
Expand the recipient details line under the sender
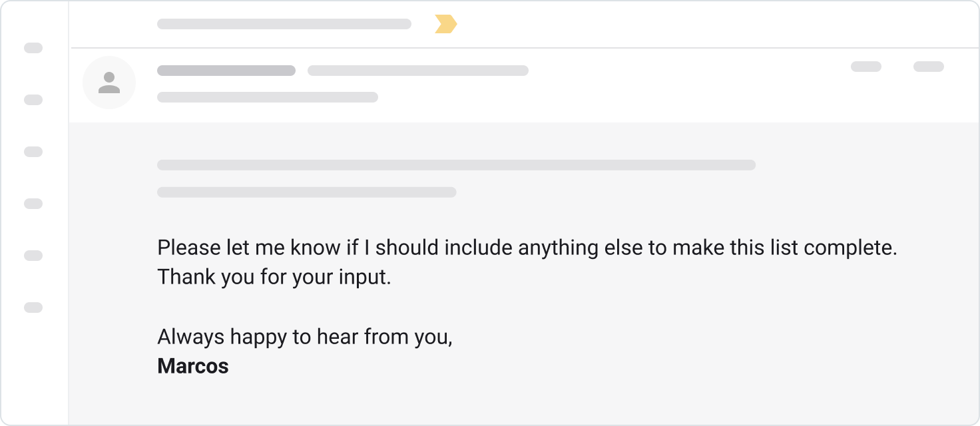268,97
